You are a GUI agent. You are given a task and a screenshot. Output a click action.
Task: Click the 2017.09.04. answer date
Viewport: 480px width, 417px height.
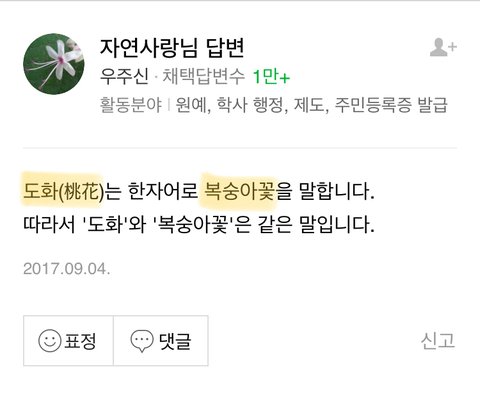(67, 269)
